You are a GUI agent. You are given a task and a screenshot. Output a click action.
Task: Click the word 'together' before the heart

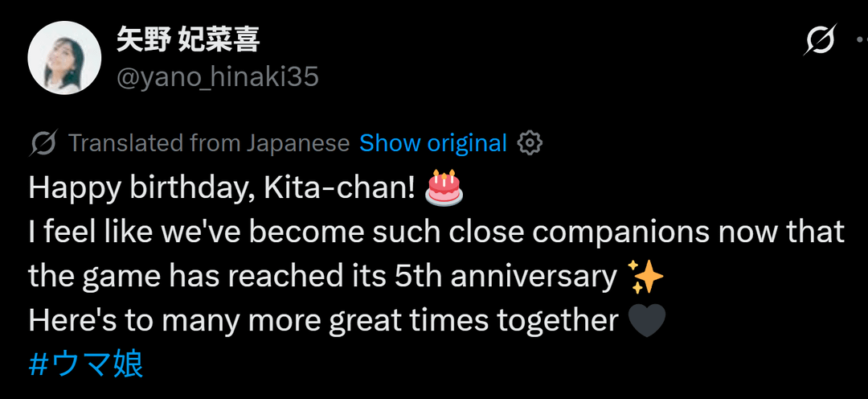pyautogui.click(x=558, y=321)
